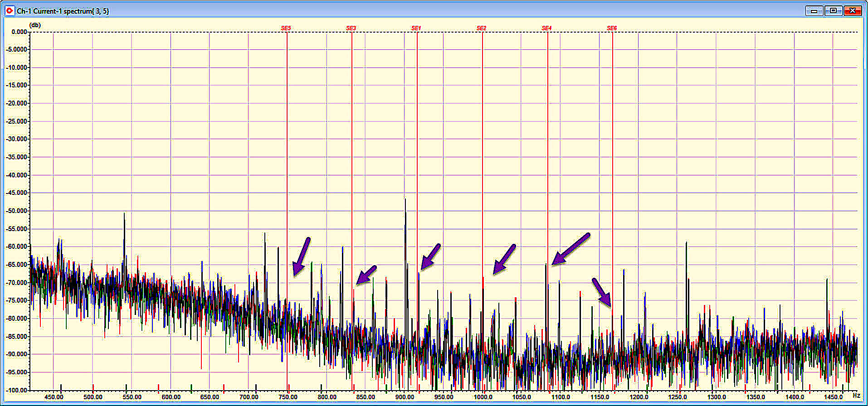Click the -70.000 y-axis value
The height and width of the screenshot is (406, 868).
coord(17,283)
